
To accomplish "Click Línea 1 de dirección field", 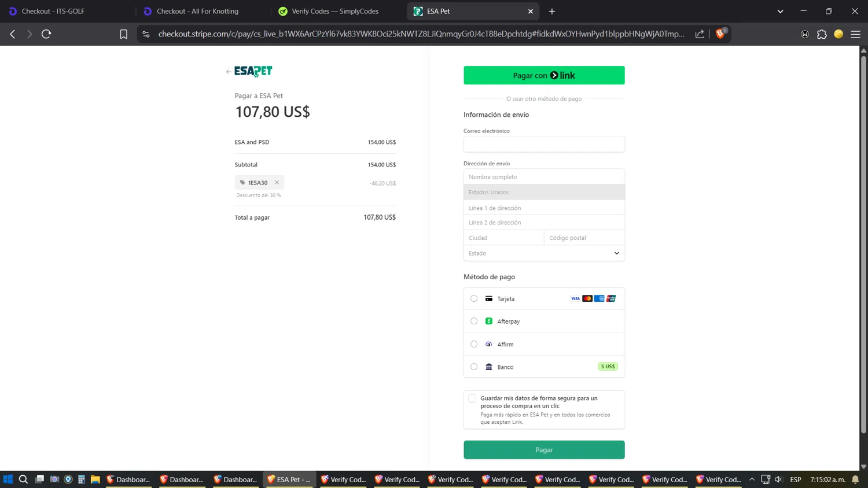I will pos(544,208).
